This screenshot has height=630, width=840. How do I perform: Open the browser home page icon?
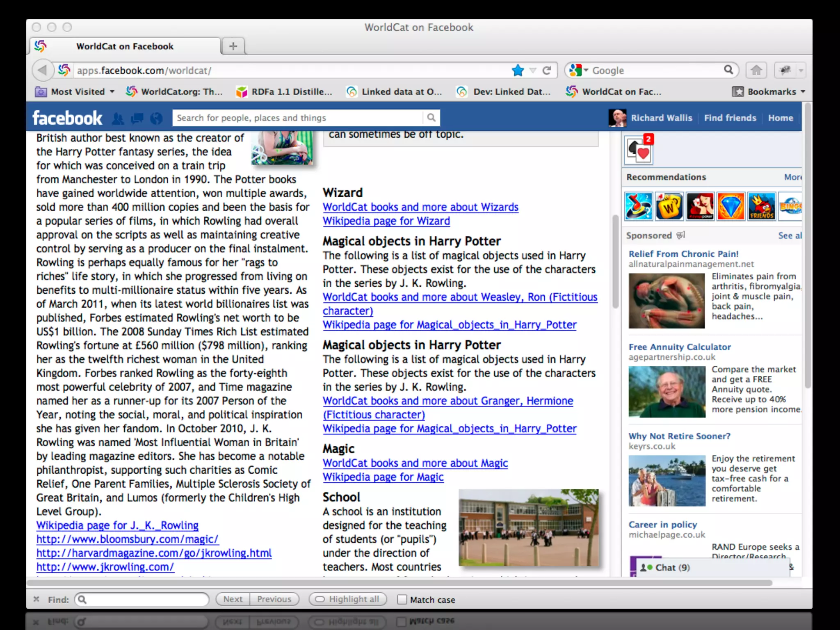756,71
